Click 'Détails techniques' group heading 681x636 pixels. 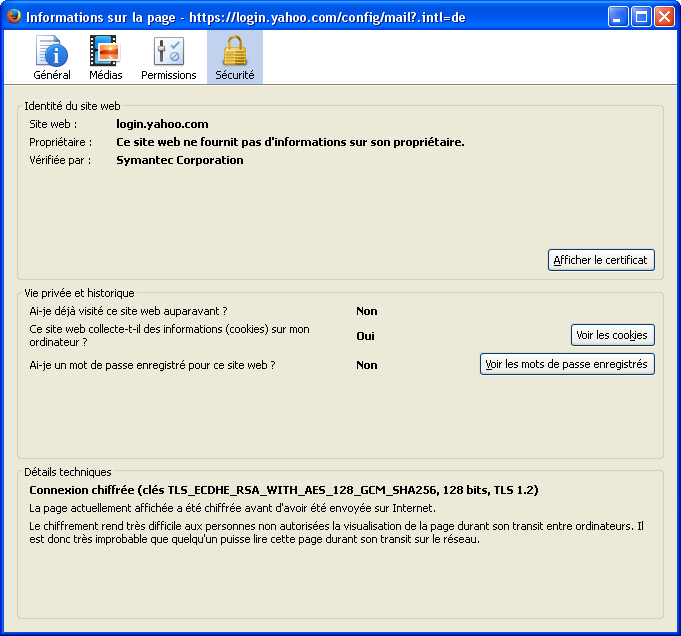pyautogui.click(x=68, y=472)
